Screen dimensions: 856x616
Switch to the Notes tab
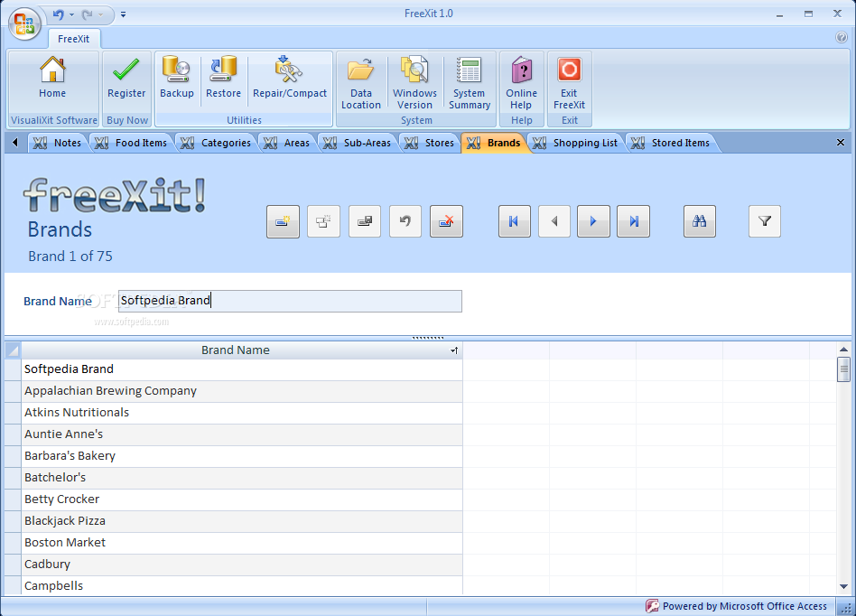click(57, 143)
